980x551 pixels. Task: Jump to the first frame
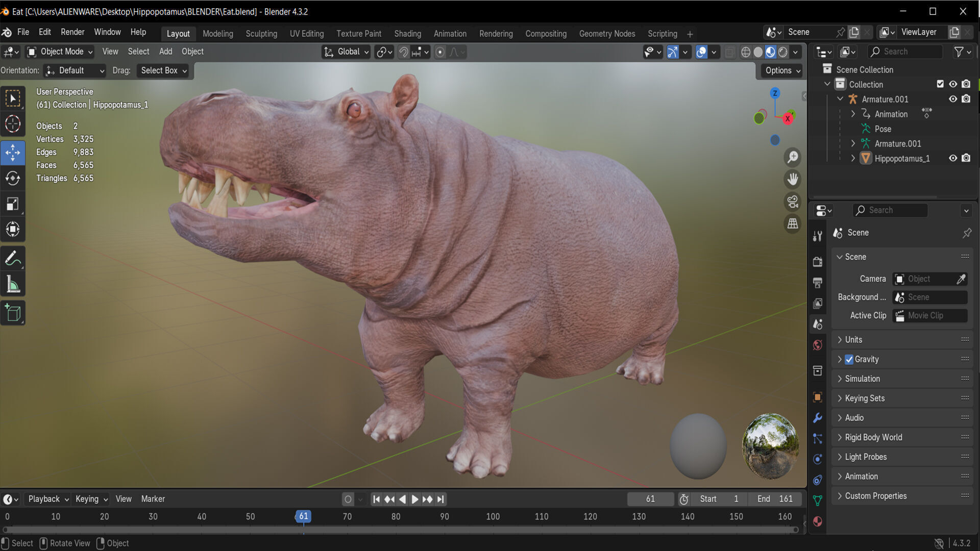(x=376, y=499)
